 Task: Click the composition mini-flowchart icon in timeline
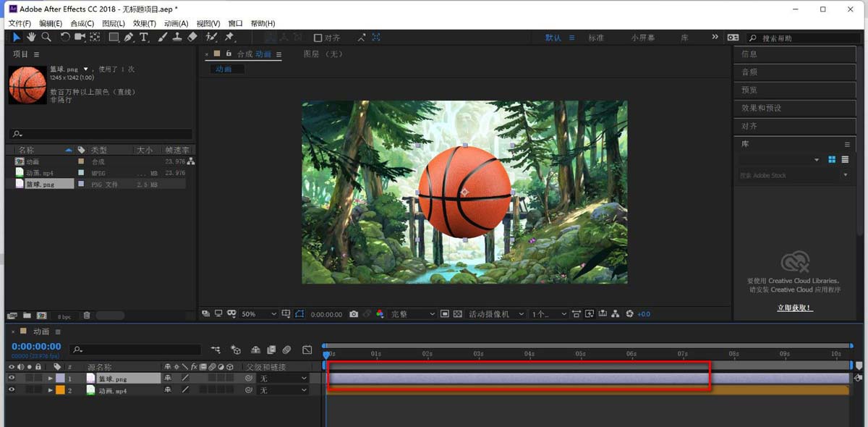coord(216,350)
